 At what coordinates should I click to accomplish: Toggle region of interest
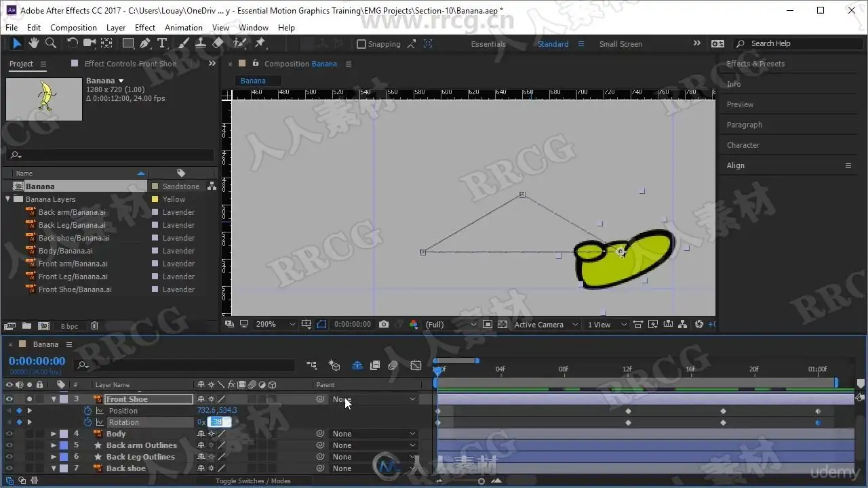coord(487,325)
